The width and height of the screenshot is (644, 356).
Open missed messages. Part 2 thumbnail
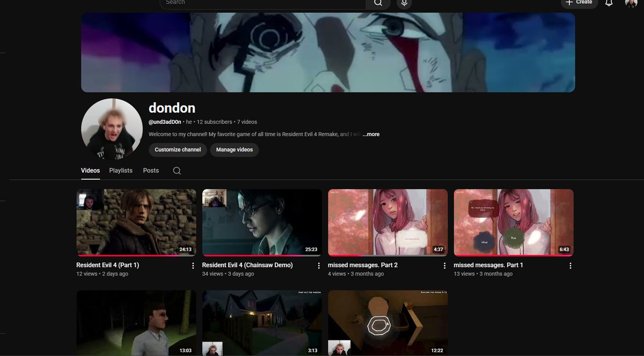[x=387, y=222]
